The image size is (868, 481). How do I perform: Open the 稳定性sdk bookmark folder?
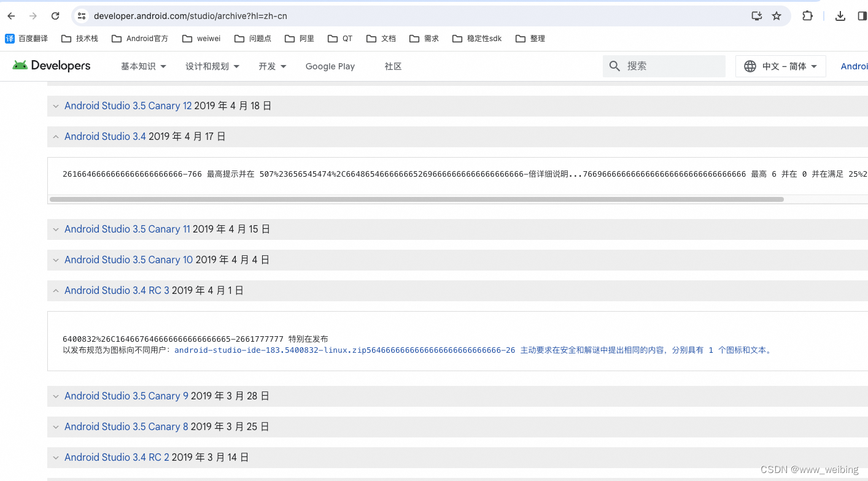point(477,39)
